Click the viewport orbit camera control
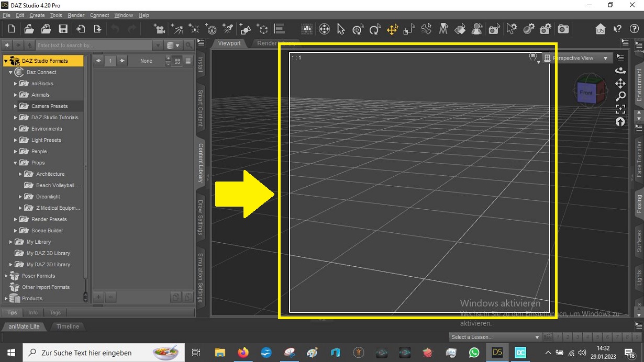Screen dimensions: 644x362 tap(620, 71)
